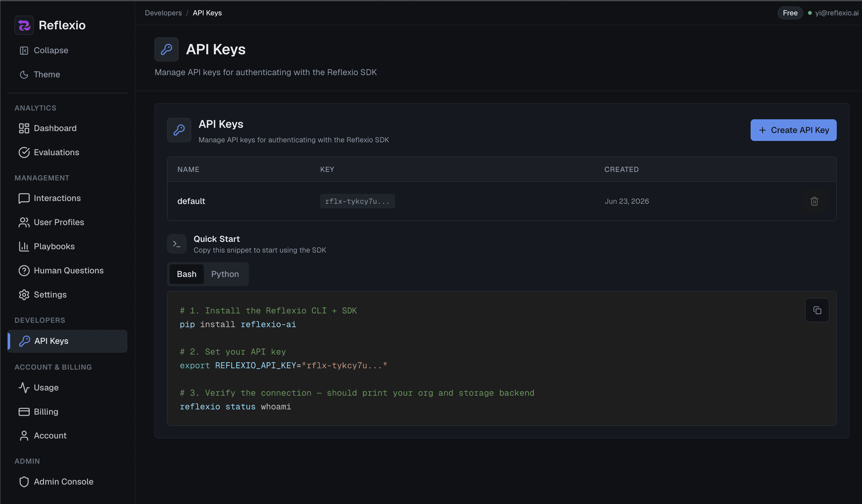The height and width of the screenshot is (504, 862).
Task: Click the Free plan badge
Action: click(790, 13)
